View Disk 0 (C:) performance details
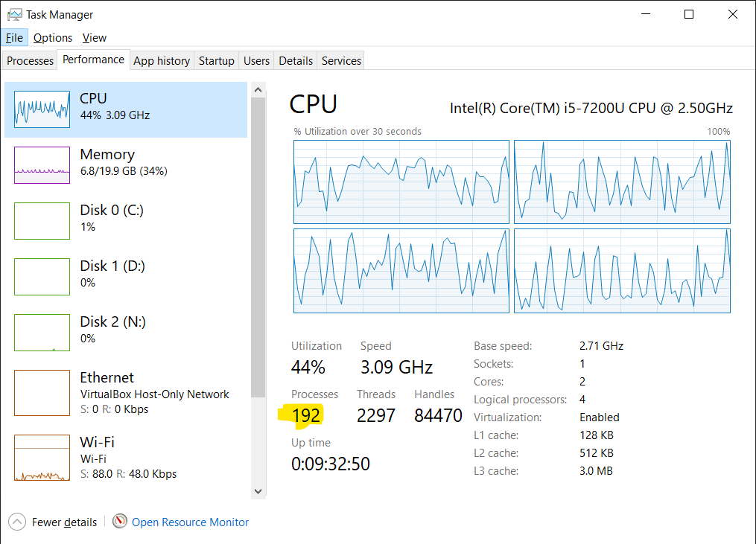 pos(127,220)
